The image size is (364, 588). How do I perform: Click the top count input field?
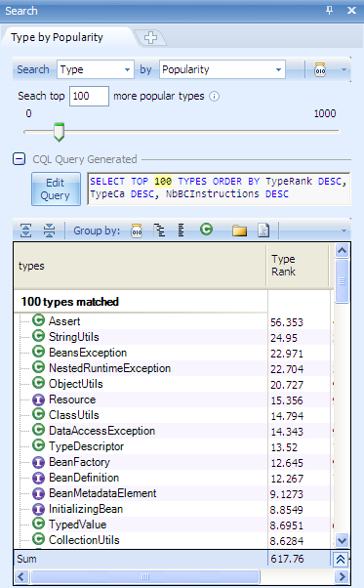point(89,96)
